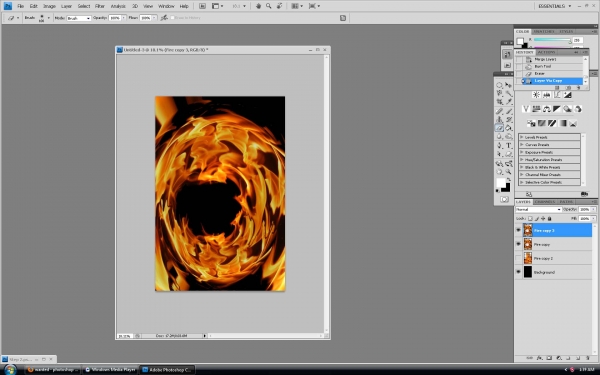Select the Lasso tool in toolbox

point(499,93)
